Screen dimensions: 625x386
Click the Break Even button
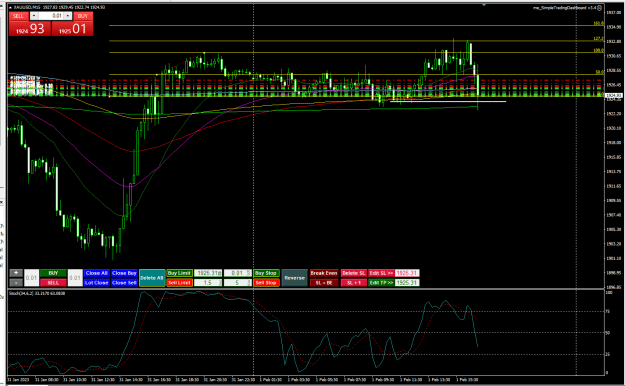(324, 273)
